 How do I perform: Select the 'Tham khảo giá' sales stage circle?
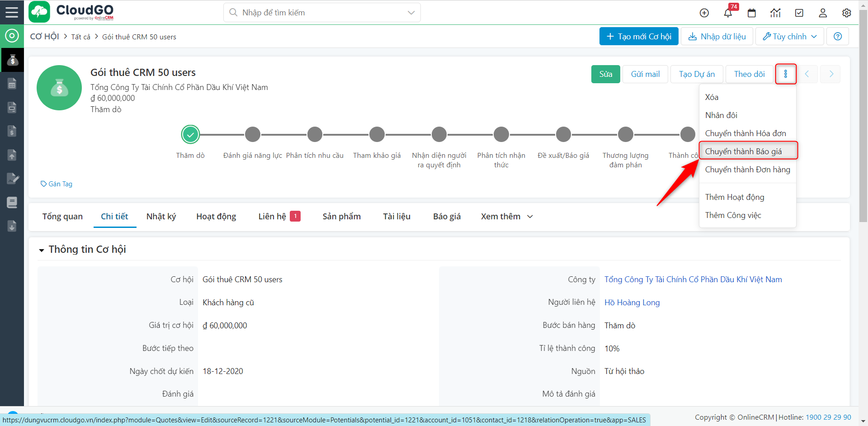[x=377, y=134]
